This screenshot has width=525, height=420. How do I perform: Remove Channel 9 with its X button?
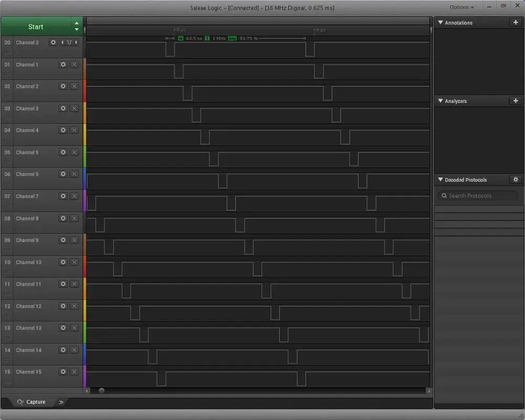(75, 240)
